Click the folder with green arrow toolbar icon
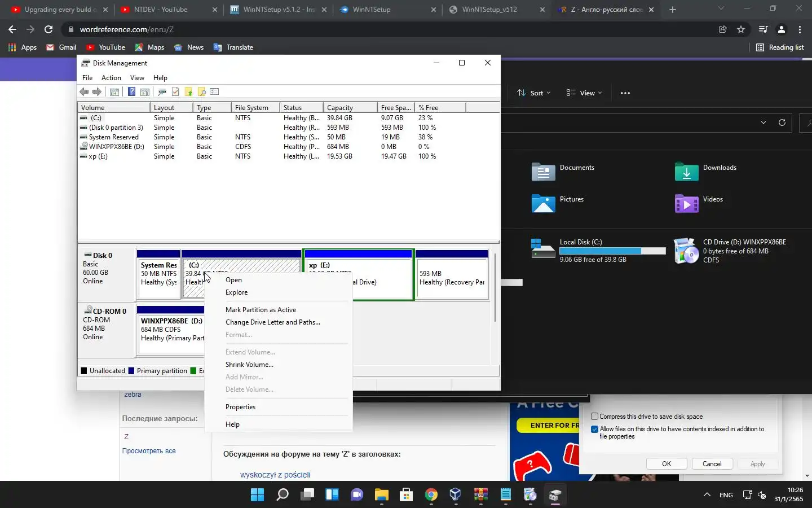812x508 pixels. click(x=188, y=92)
